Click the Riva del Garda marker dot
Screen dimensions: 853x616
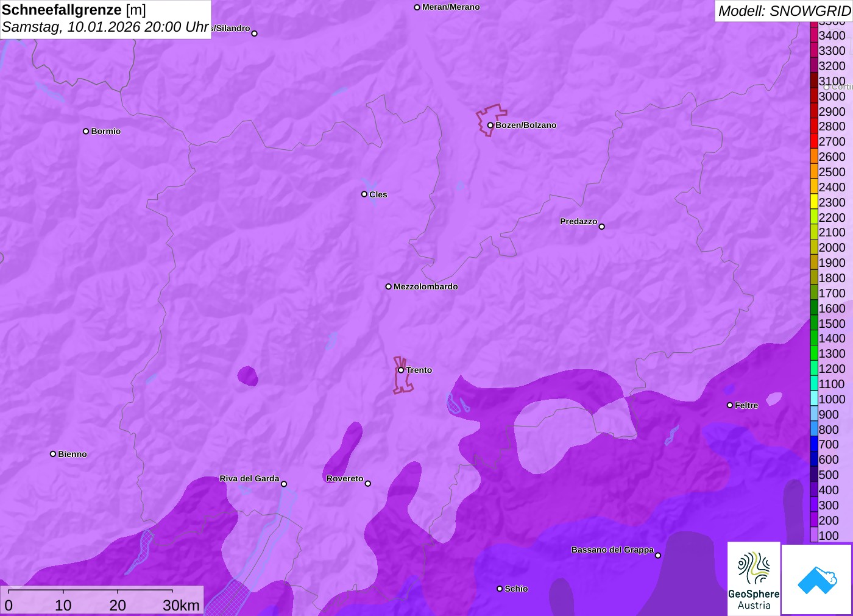tap(284, 484)
